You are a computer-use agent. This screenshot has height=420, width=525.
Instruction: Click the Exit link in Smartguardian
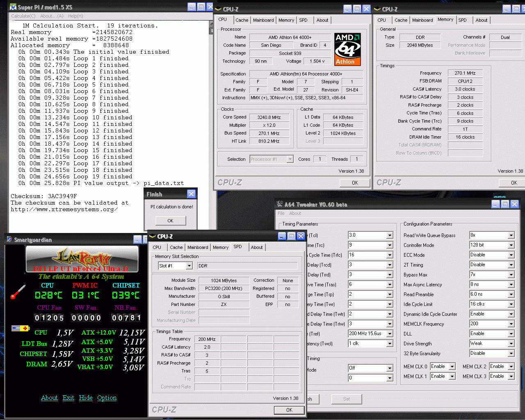68,398
